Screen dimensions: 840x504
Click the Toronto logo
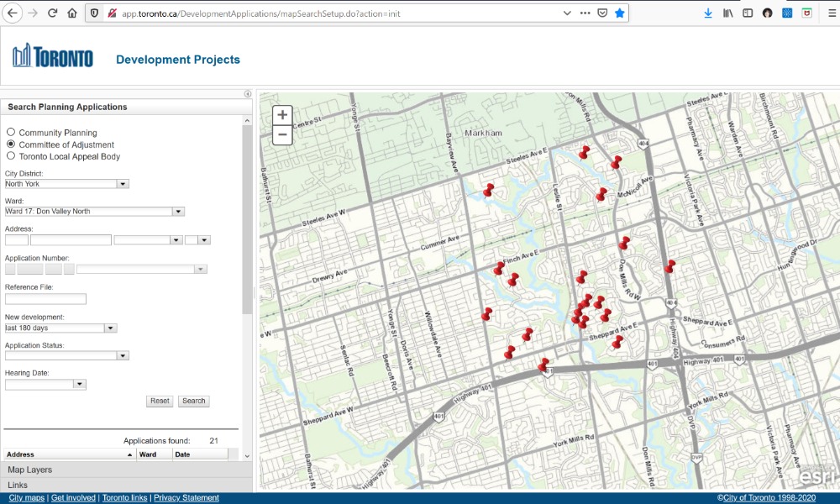52,56
